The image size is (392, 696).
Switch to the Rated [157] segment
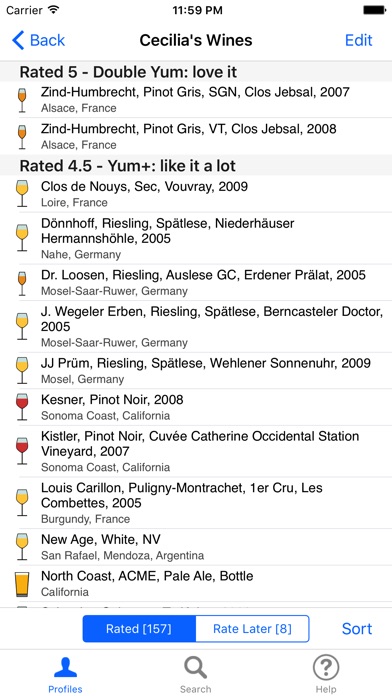pos(139,629)
